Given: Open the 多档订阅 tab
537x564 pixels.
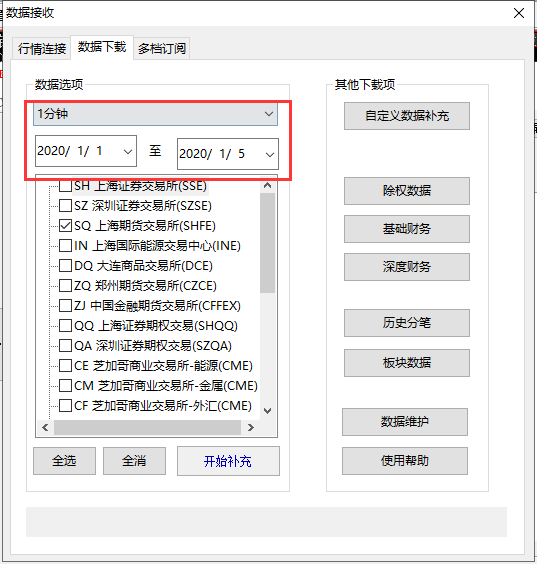Looking at the screenshot, I should [x=162, y=48].
